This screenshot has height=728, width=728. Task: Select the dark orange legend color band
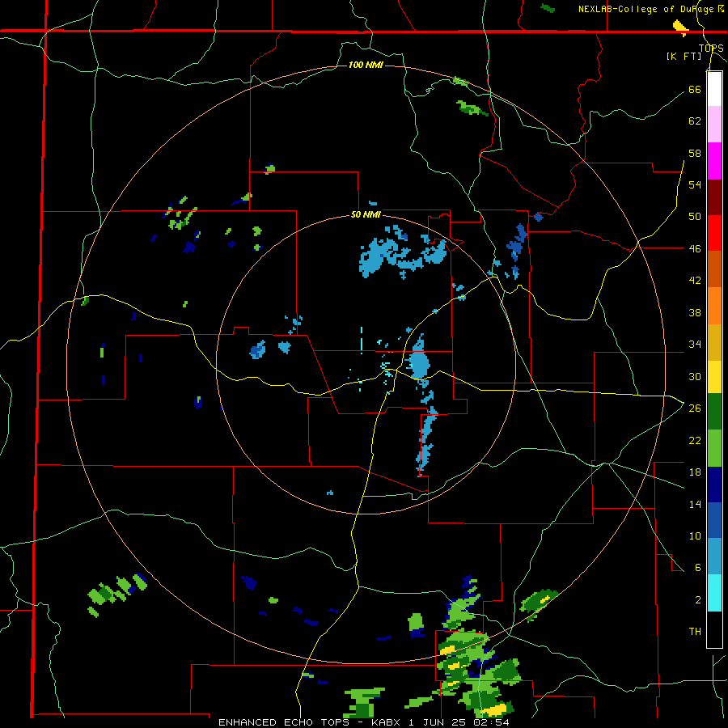714,269
